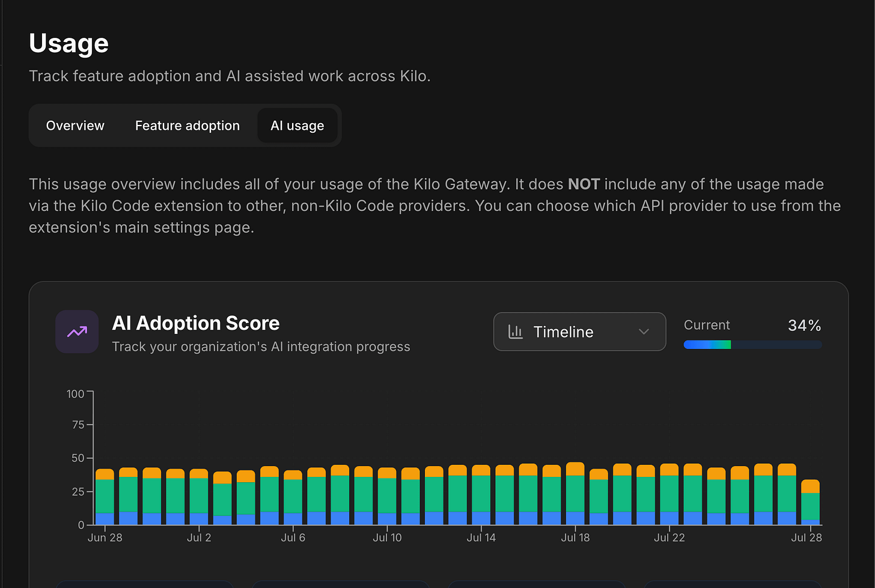875x588 pixels.
Task: Click the "34%" current score value
Action: (805, 326)
